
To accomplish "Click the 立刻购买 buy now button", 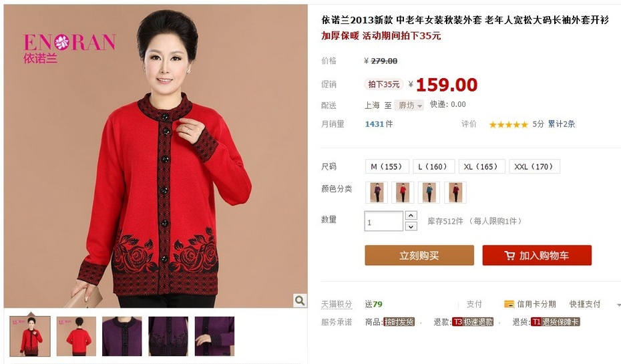I will pyautogui.click(x=419, y=256).
